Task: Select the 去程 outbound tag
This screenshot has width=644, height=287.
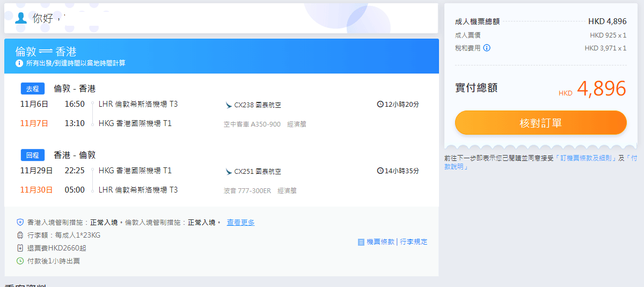Action: pyautogui.click(x=33, y=89)
